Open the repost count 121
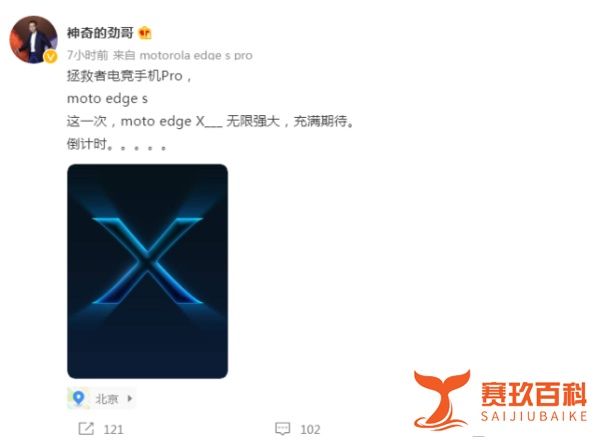The height and width of the screenshot is (446, 600). (x=114, y=430)
